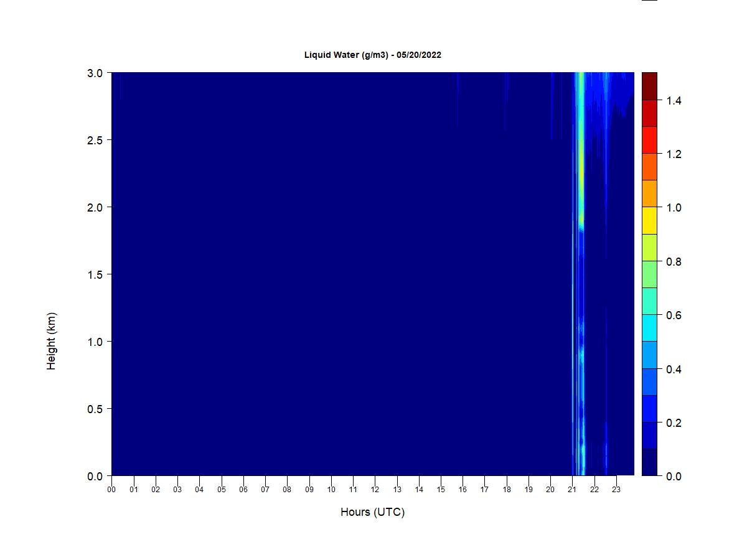Click the hour tick label "06"

(x=243, y=490)
